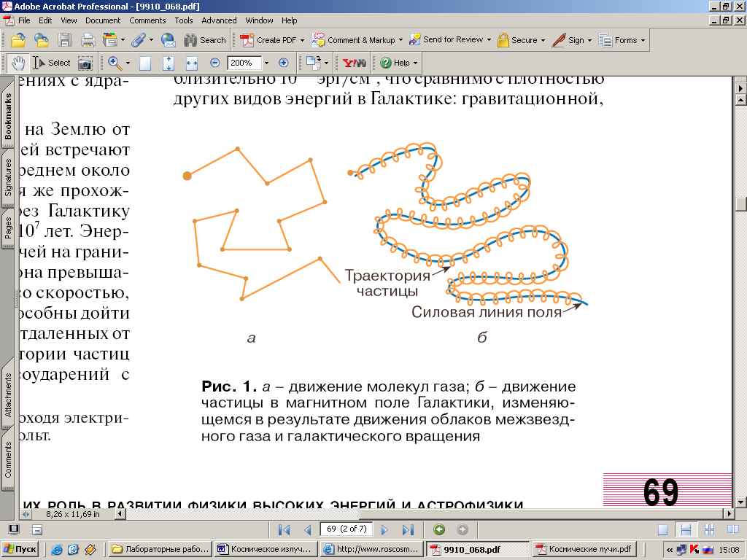Choose the Zoom In magnifier tool
This screenshot has height=560, width=747.
[x=115, y=63]
